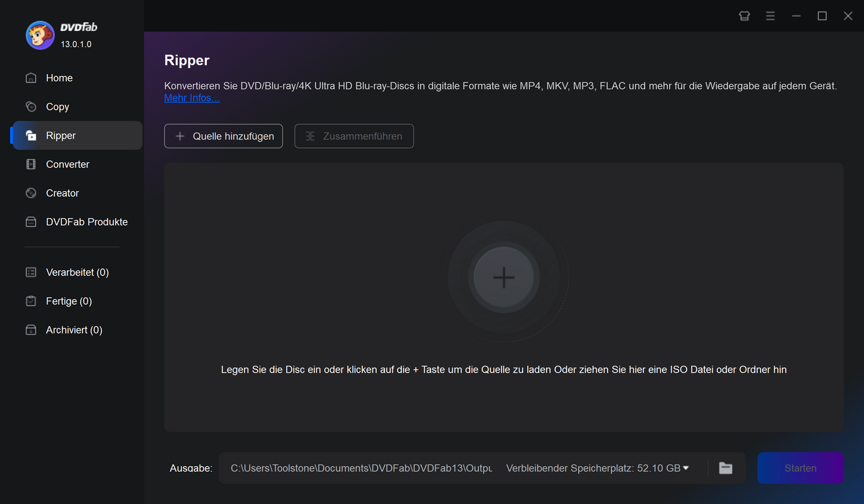Click the Ausgabe output path field

[361, 468]
